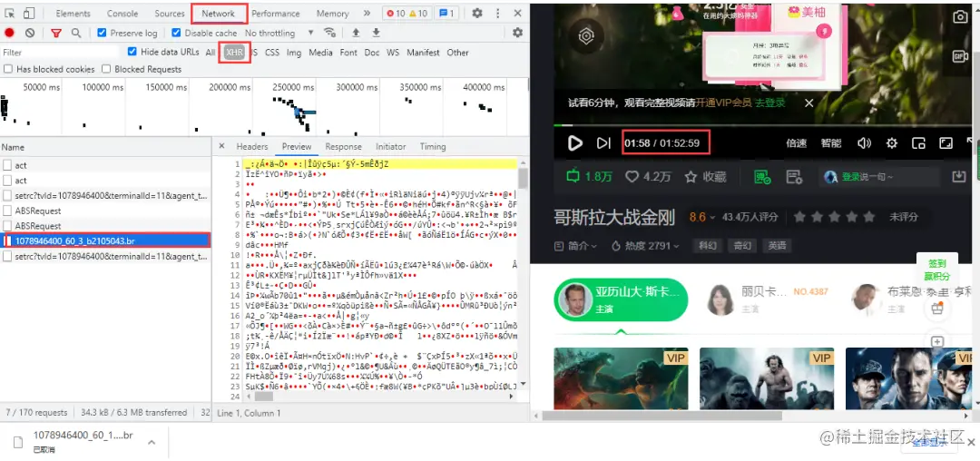Show more DevTools tabs chevron
980x461 pixels.
pyautogui.click(x=367, y=13)
